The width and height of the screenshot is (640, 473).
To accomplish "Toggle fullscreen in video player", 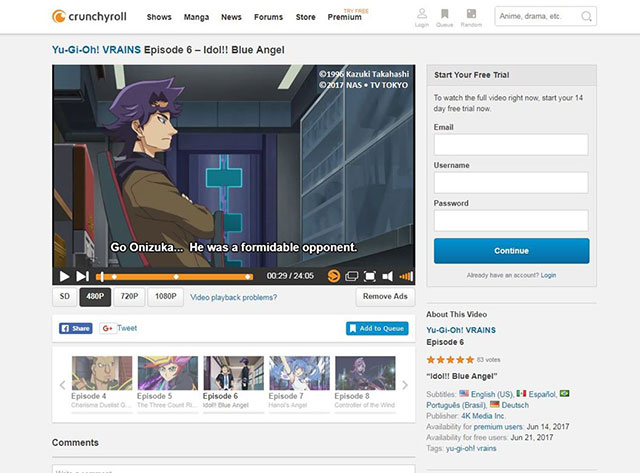I will tap(369, 276).
